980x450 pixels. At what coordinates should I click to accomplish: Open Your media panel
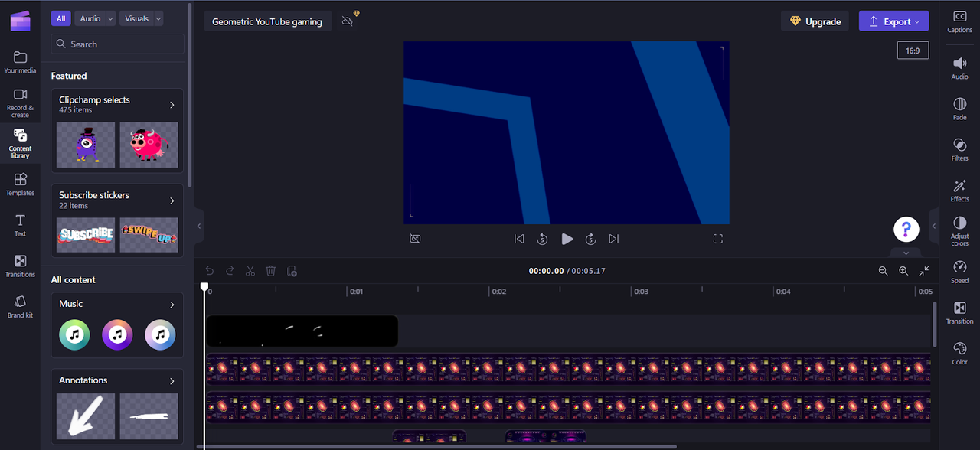[x=20, y=63]
